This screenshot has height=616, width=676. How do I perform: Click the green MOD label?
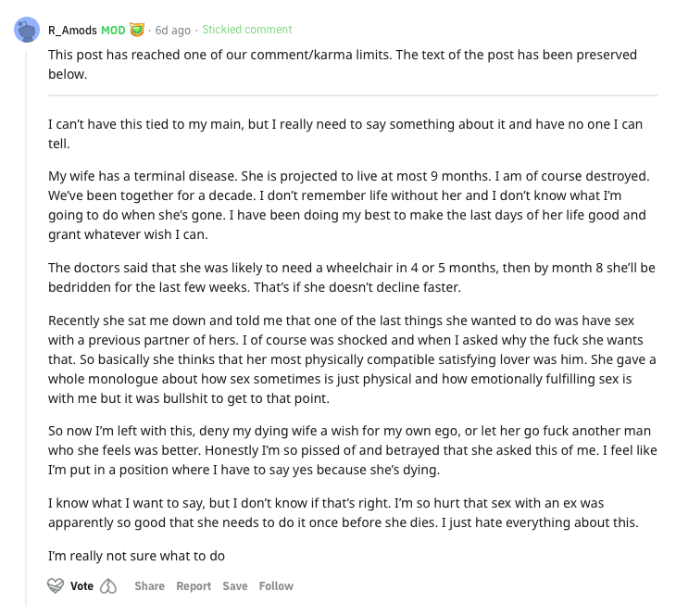point(113,31)
